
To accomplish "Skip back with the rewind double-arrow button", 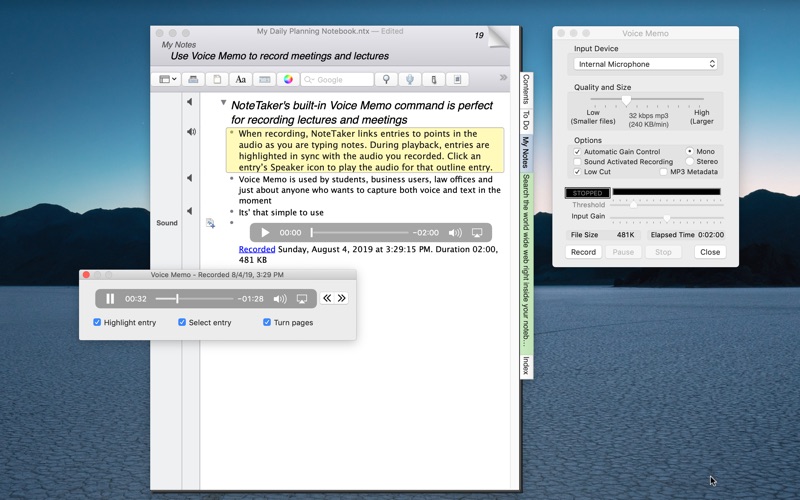I will click(327, 298).
